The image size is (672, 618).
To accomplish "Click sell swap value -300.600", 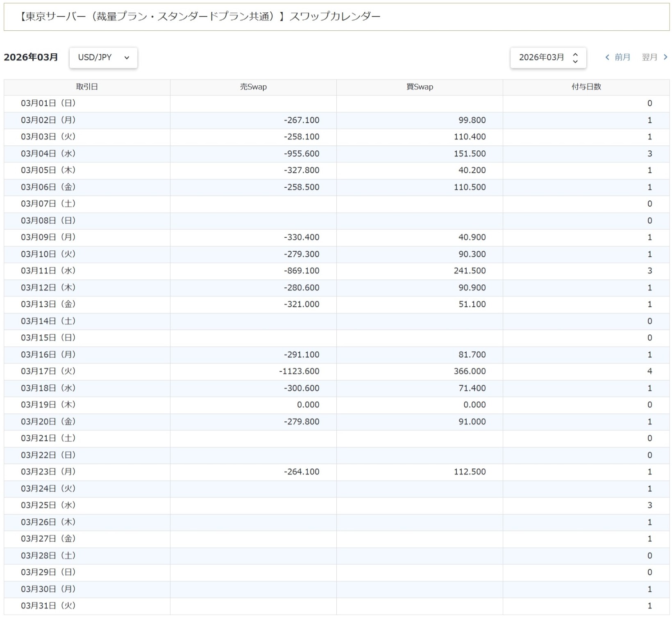I will (302, 388).
